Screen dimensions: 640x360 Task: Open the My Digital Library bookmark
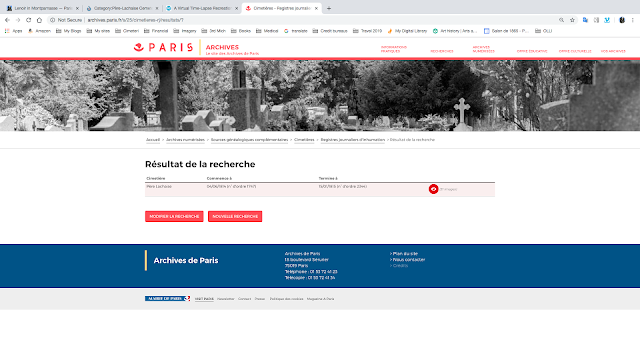tap(407, 31)
